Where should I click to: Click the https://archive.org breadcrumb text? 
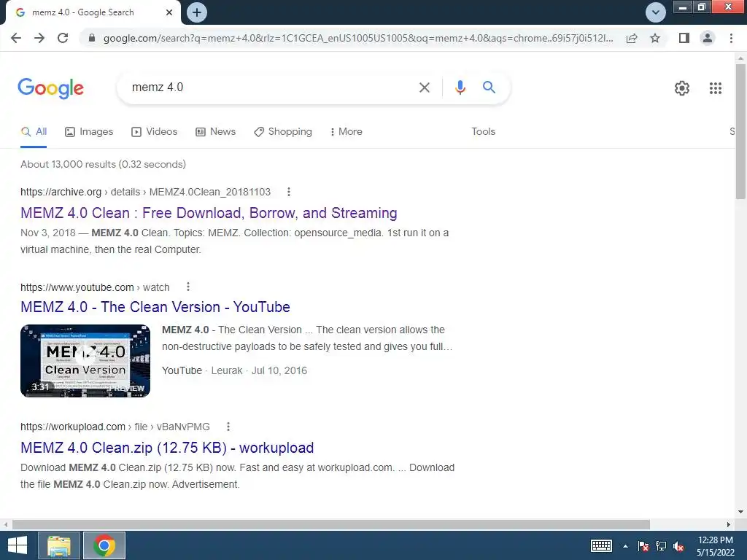pos(61,192)
